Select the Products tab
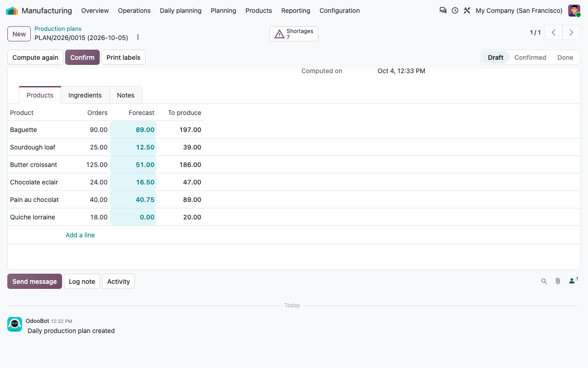588x368 pixels. click(x=40, y=95)
